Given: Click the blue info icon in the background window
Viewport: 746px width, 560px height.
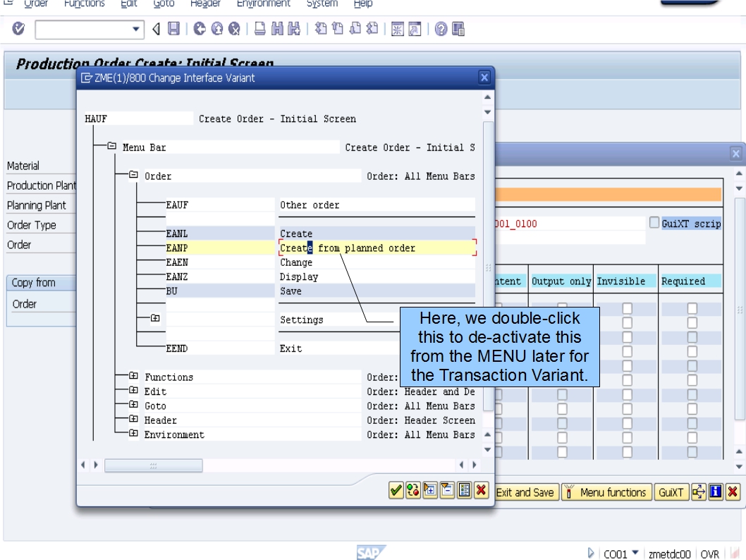Looking at the screenshot, I should click(716, 492).
